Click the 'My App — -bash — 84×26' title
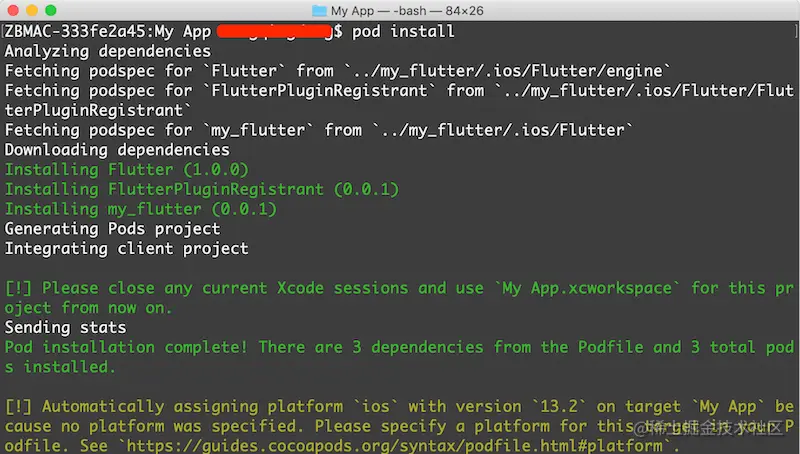The height and width of the screenshot is (454, 800). (407, 11)
